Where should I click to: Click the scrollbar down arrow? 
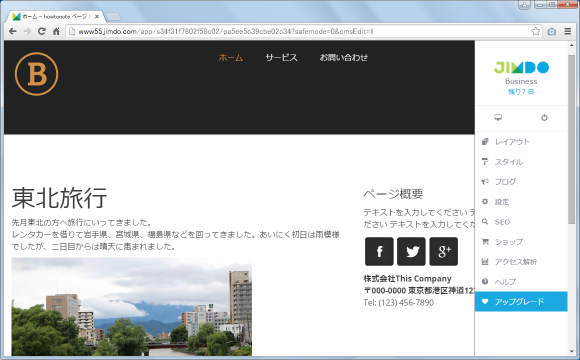point(571,351)
